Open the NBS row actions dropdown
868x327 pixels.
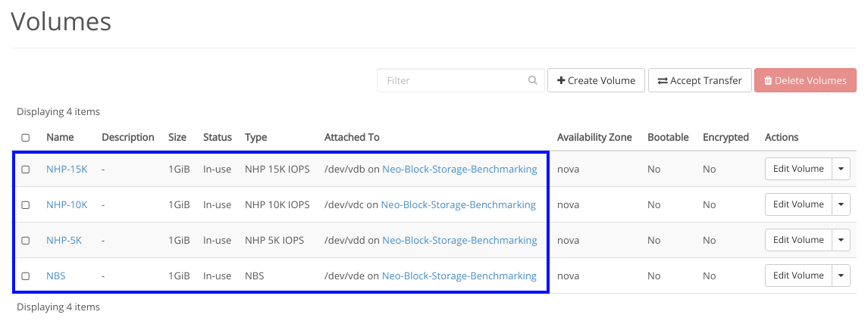841,276
